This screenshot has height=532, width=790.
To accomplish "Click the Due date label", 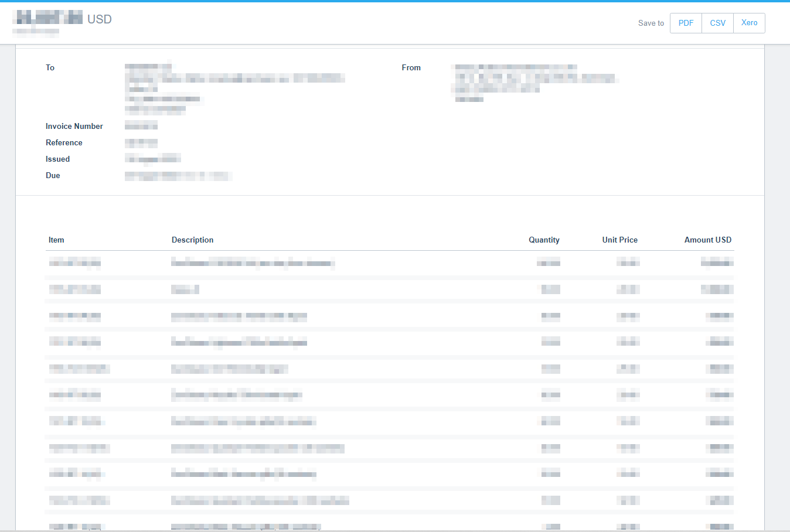I will click(53, 176).
